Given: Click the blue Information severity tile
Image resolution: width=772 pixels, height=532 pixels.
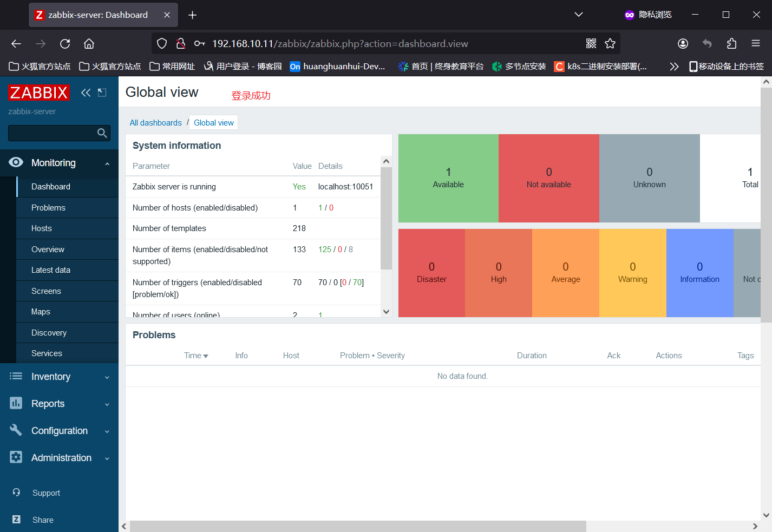Looking at the screenshot, I should [x=700, y=273].
